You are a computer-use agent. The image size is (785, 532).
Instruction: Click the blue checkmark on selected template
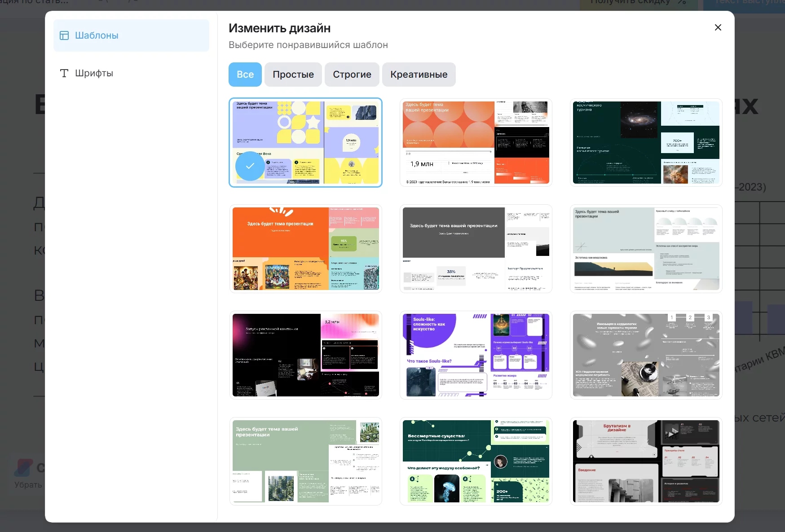pyautogui.click(x=250, y=166)
